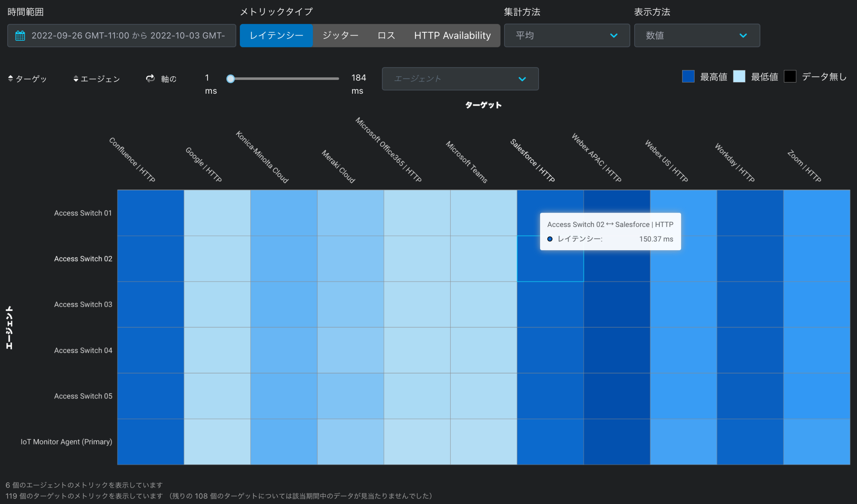Click the IoT Monitor Agent (Primary) label
Image resolution: width=857 pixels, height=504 pixels.
coord(66,442)
